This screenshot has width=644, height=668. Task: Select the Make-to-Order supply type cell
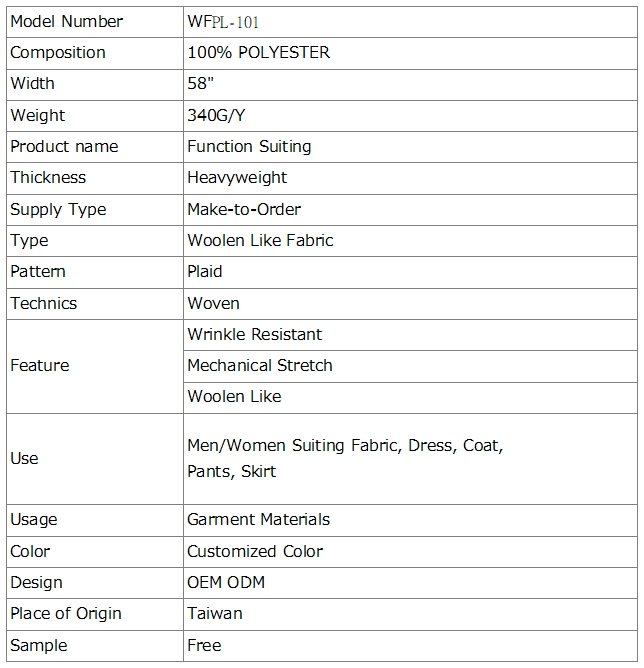click(410, 210)
